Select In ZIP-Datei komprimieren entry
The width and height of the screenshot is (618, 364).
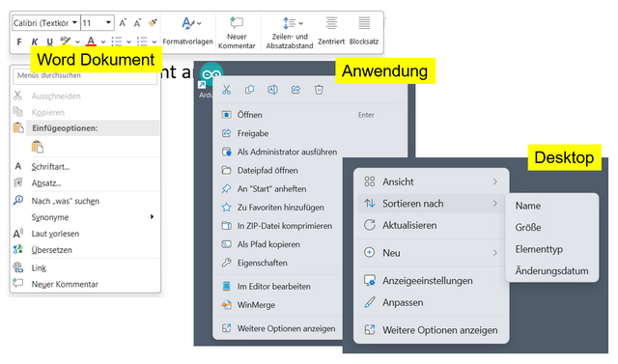tap(284, 226)
